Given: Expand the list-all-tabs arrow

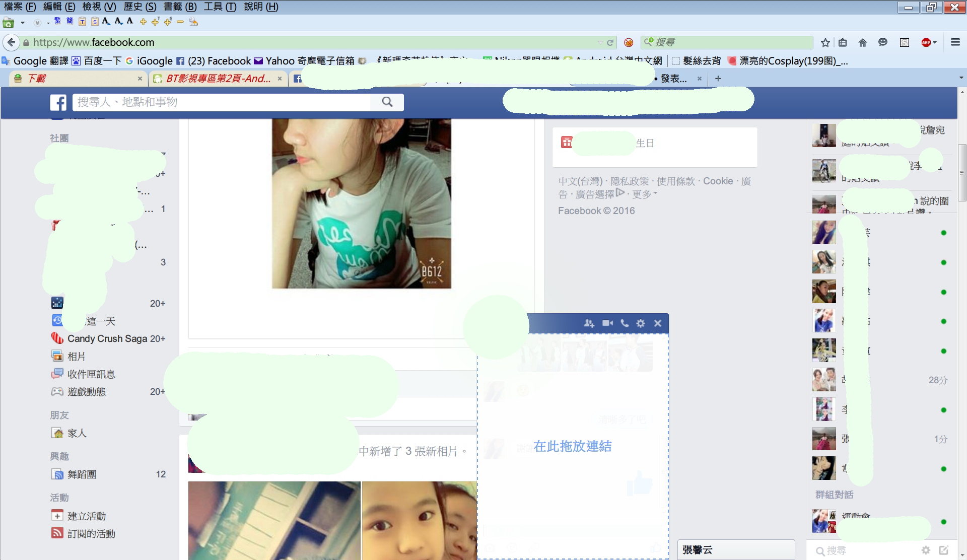Looking at the screenshot, I should click(x=961, y=78).
